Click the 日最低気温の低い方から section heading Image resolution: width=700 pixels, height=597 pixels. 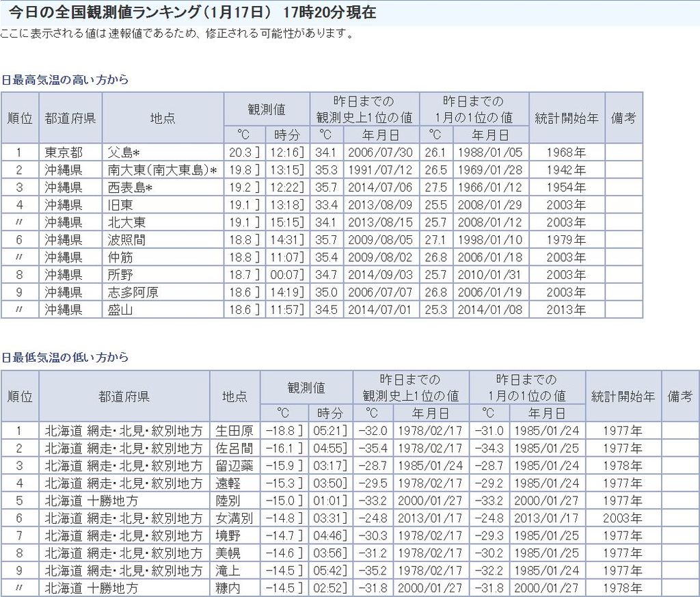[x=64, y=357]
